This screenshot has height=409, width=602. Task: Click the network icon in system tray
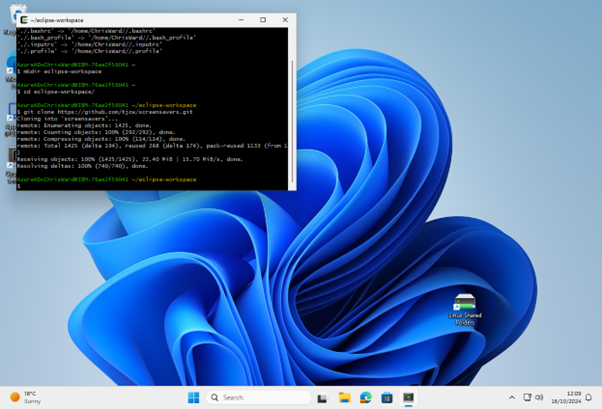(x=527, y=397)
